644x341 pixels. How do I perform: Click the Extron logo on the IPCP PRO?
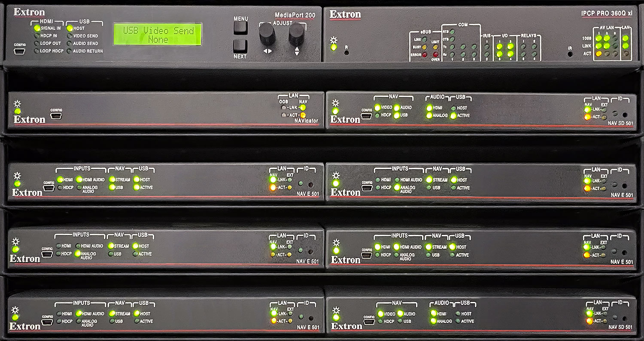345,14
